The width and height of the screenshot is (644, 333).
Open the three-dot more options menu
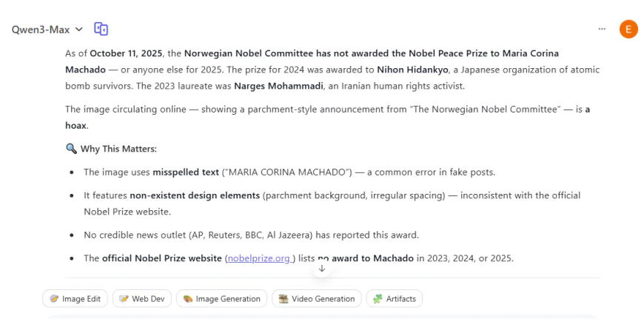point(601,30)
